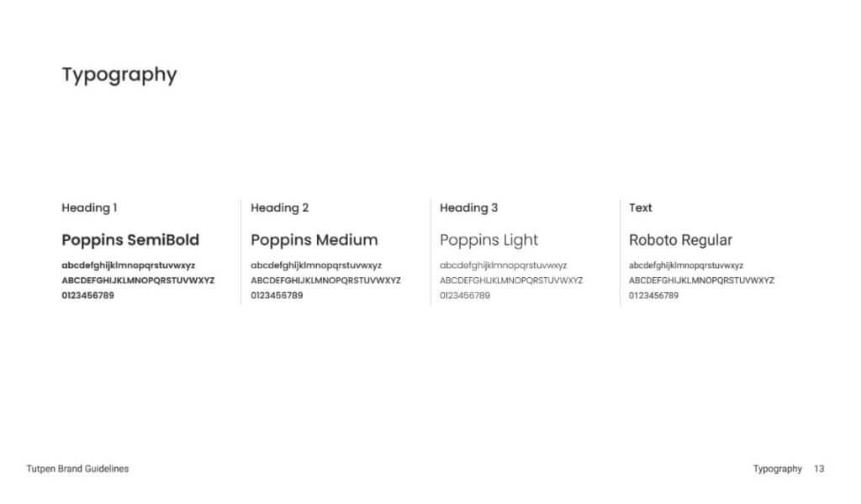Click the Poppins SemiBold font name

[x=130, y=240]
